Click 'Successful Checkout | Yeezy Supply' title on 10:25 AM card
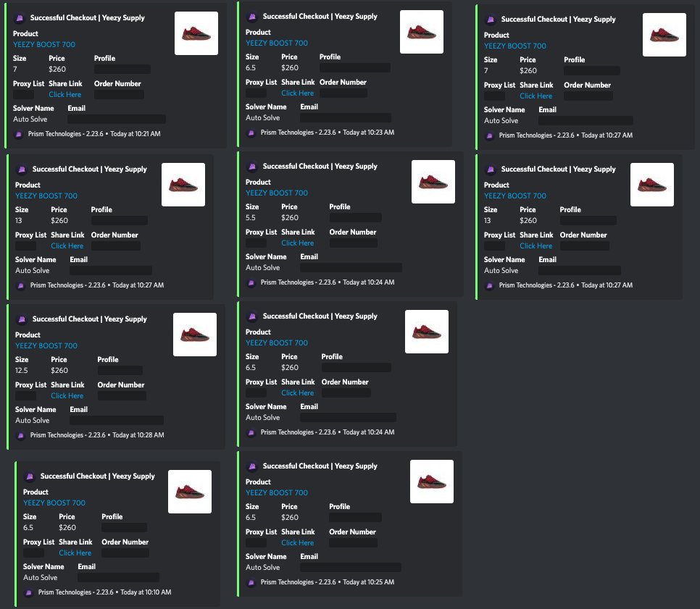 (x=320, y=466)
